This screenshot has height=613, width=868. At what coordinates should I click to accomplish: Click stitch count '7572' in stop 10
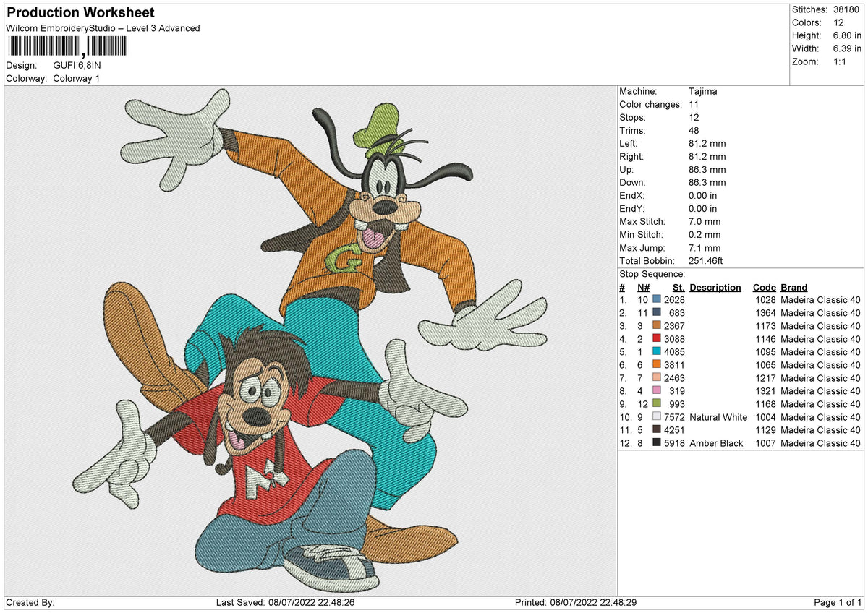tap(674, 417)
